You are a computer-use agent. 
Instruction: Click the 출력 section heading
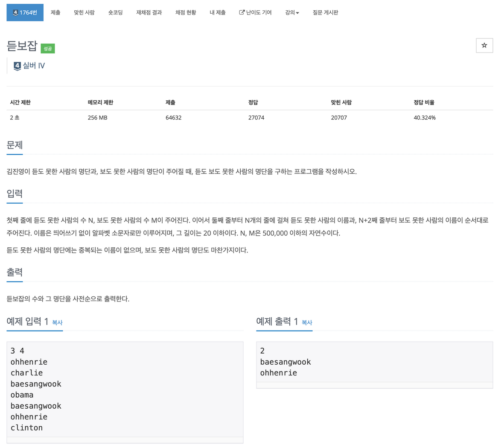pyautogui.click(x=15, y=272)
